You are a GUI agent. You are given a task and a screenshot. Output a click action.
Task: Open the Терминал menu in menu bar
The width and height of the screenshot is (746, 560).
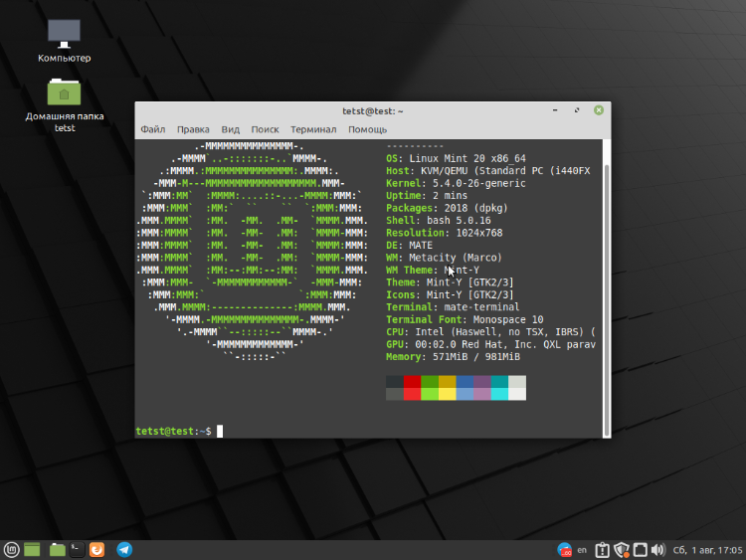click(x=313, y=129)
